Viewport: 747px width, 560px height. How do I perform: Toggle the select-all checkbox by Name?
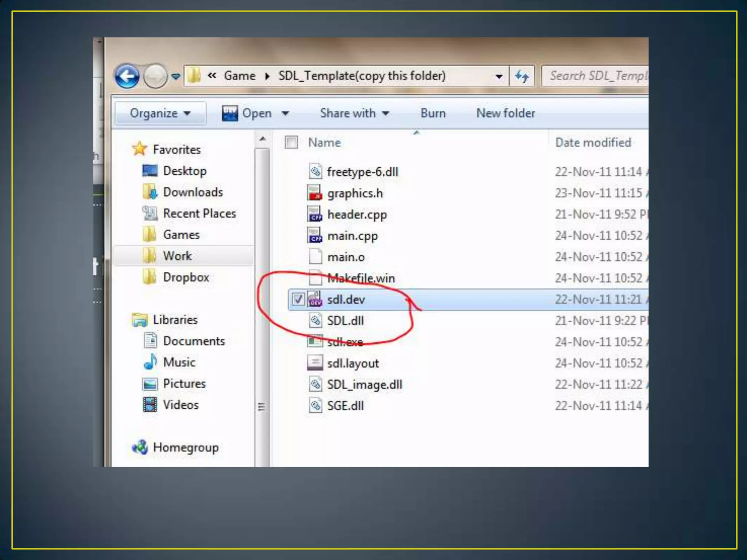[291, 142]
